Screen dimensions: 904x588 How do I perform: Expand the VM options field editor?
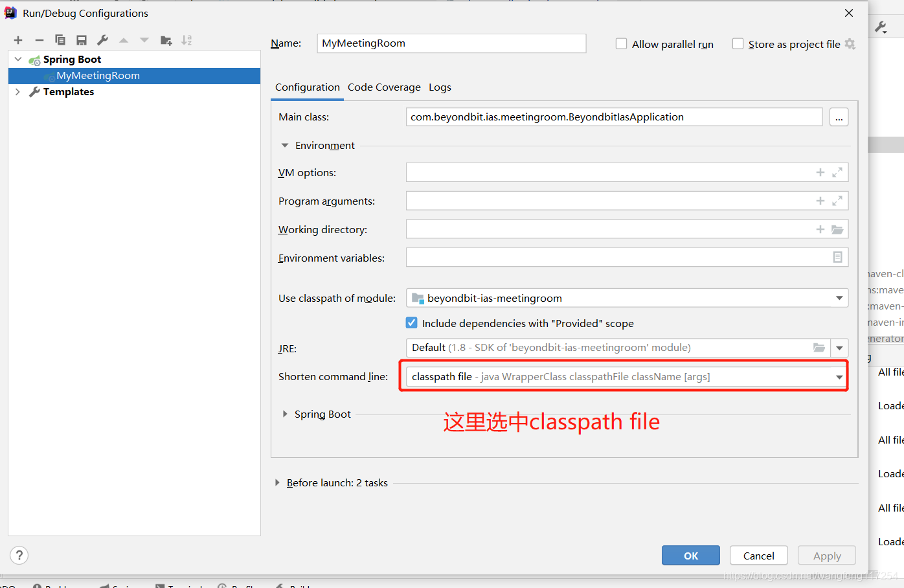click(x=837, y=172)
